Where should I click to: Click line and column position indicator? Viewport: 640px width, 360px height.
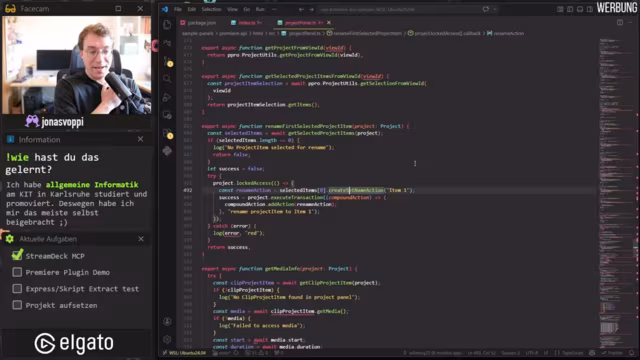(x=482, y=353)
